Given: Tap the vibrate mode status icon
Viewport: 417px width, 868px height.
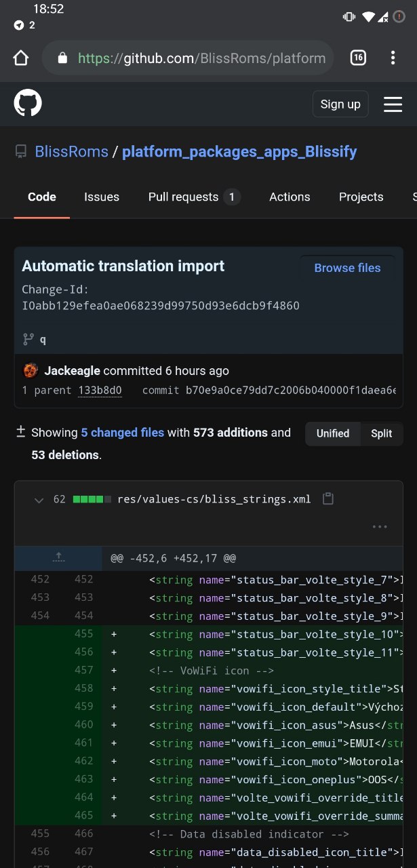Looking at the screenshot, I should pyautogui.click(x=349, y=16).
